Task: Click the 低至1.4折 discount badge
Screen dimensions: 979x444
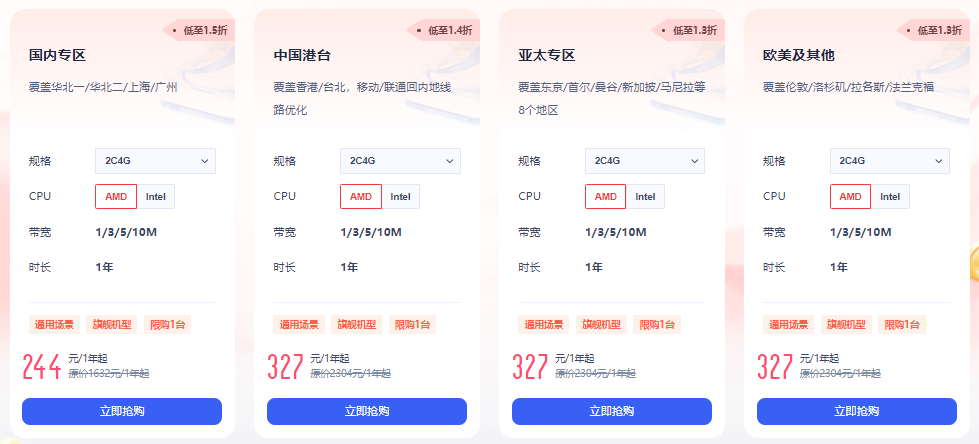Action: tap(443, 30)
